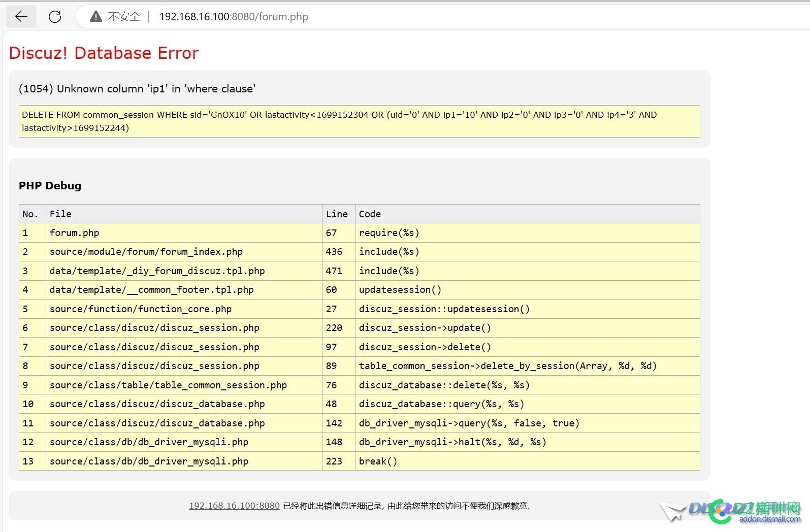The height and width of the screenshot is (532, 810).
Task: Click the 'Line' column header
Action: tap(338, 214)
